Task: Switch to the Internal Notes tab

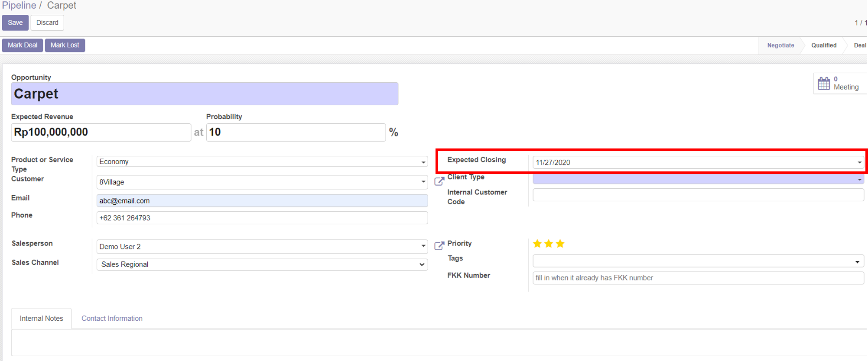Action: (41, 319)
